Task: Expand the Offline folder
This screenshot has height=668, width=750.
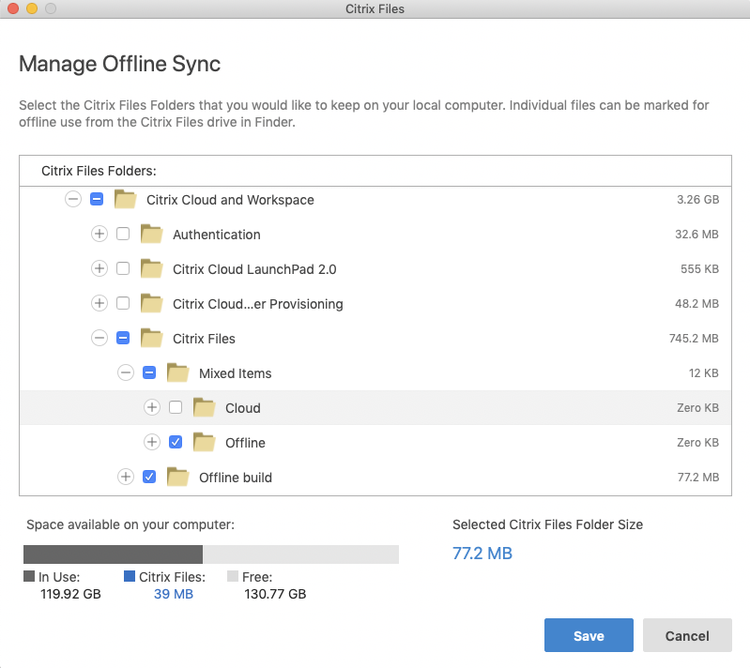Action: (152, 442)
